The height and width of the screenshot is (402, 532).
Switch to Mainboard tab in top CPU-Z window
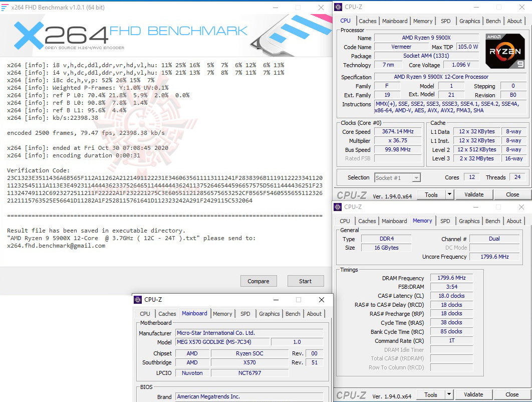point(395,21)
